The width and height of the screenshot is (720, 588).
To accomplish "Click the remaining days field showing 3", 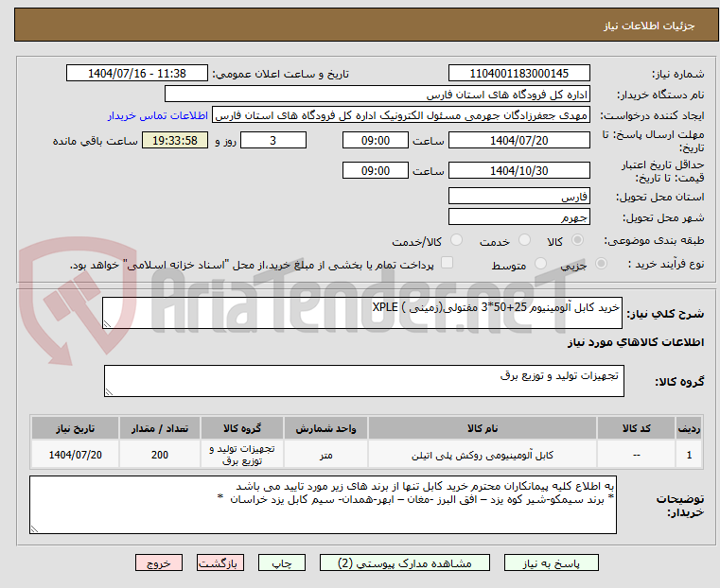I will tap(273, 140).
